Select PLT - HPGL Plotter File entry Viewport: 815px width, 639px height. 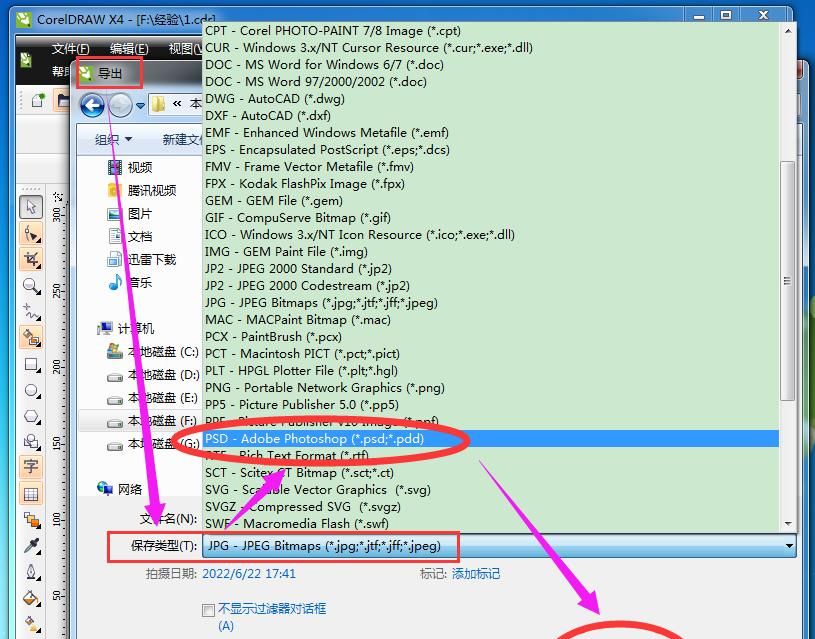pos(491,371)
